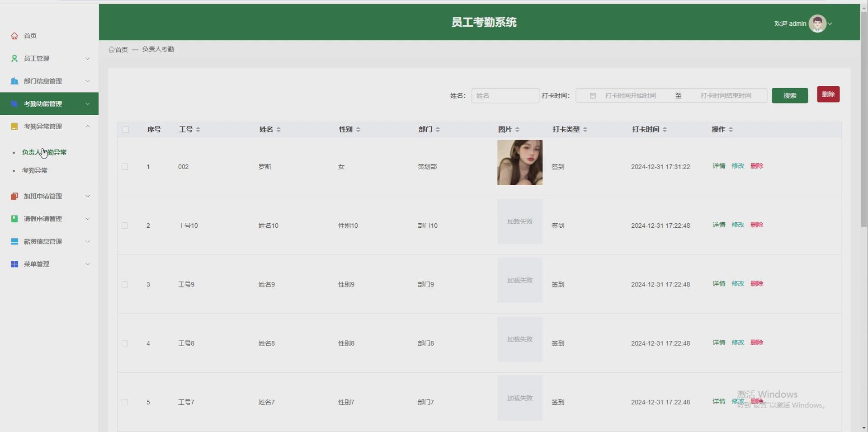Click the photo thumbnail in 罗斯 row
This screenshot has height=432, width=868.
[520, 163]
